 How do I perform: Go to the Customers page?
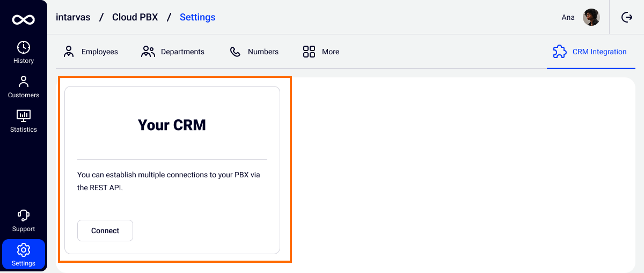24,87
